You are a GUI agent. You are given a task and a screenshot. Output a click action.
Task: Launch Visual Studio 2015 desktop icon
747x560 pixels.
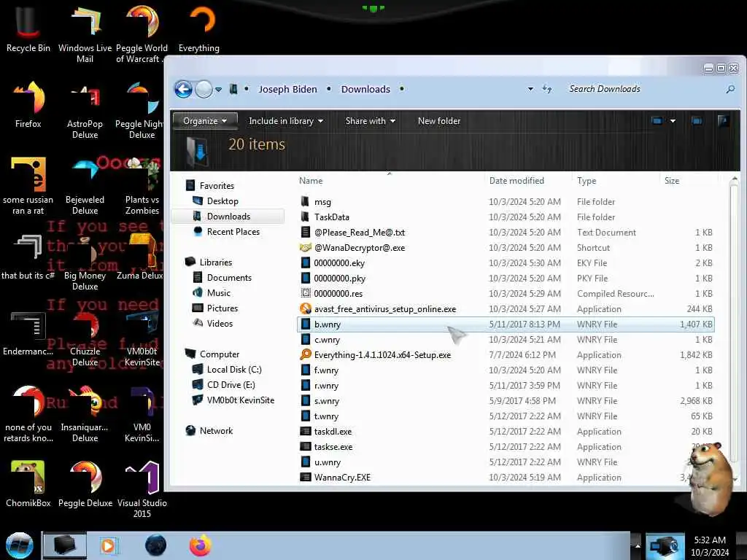coord(142,489)
